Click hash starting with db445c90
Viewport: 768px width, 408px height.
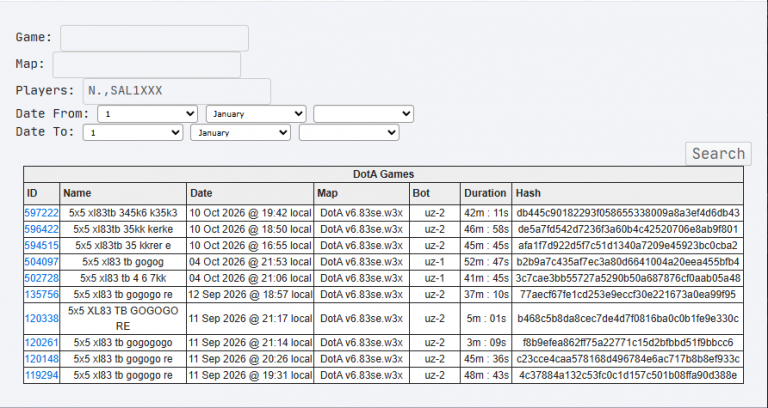[x=628, y=213]
